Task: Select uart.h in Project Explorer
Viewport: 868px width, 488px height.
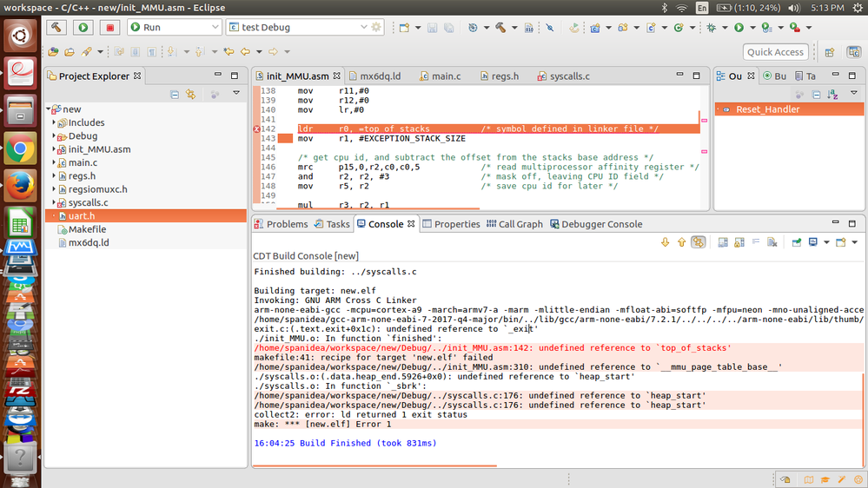Action: pyautogui.click(x=146, y=216)
